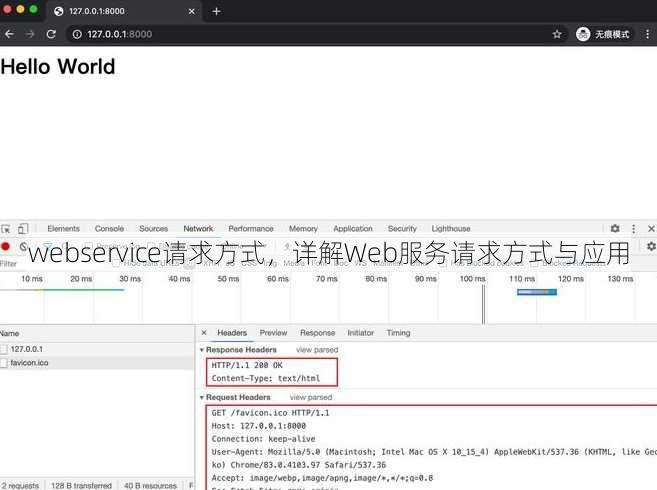Open the Lighthouse panel
The image size is (657, 490).
click(451, 229)
